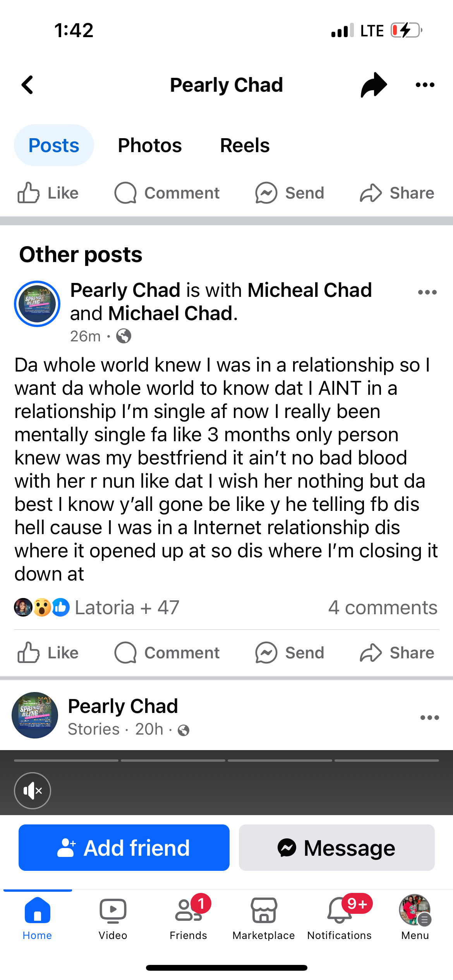The height and width of the screenshot is (980, 453).
Task: Switch to the Reels tab
Action: click(245, 146)
